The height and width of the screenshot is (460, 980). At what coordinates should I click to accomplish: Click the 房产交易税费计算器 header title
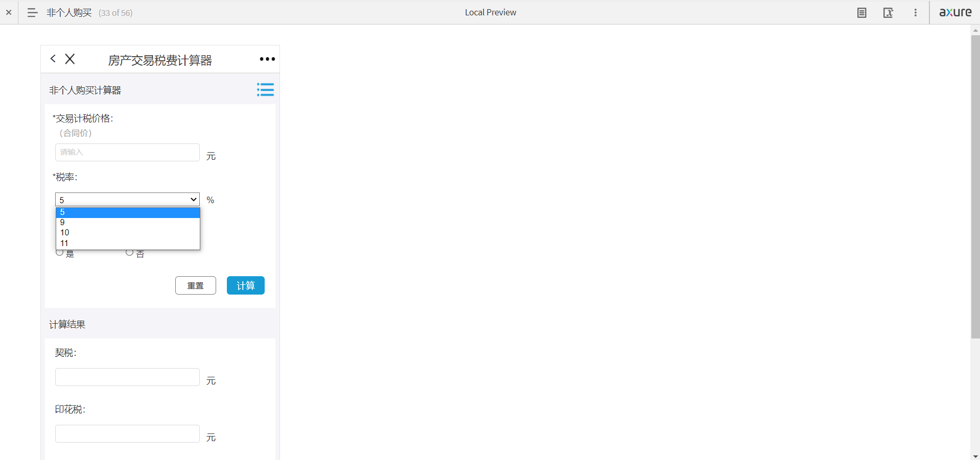(x=160, y=60)
